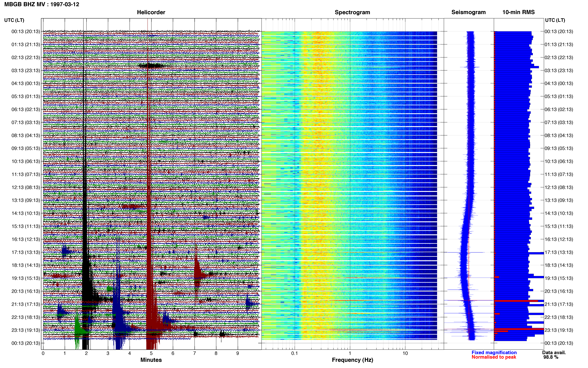Click the red RMS bar just above 21:13
This screenshot has height=368, width=588.
click(x=516, y=301)
